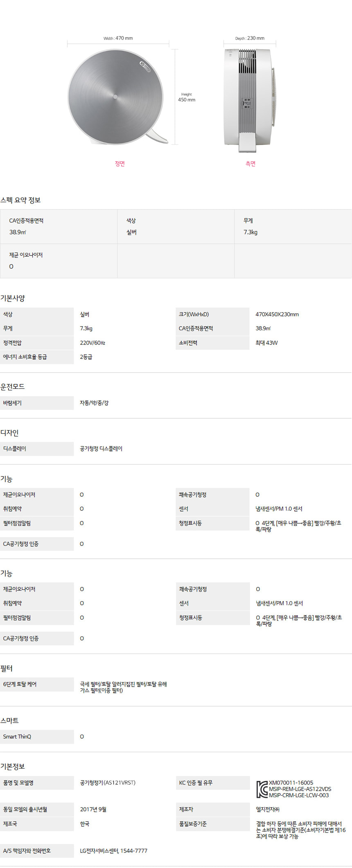Select the Smart ThinQ row label
The height and width of the screenshot is (868, 352).
[17, 737]
